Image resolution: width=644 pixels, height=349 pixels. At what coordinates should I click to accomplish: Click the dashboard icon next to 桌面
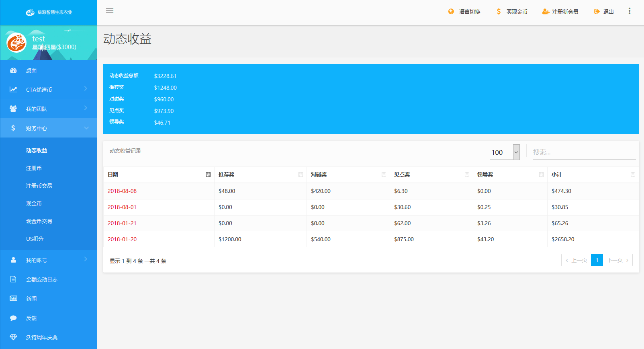coord(13,70)
